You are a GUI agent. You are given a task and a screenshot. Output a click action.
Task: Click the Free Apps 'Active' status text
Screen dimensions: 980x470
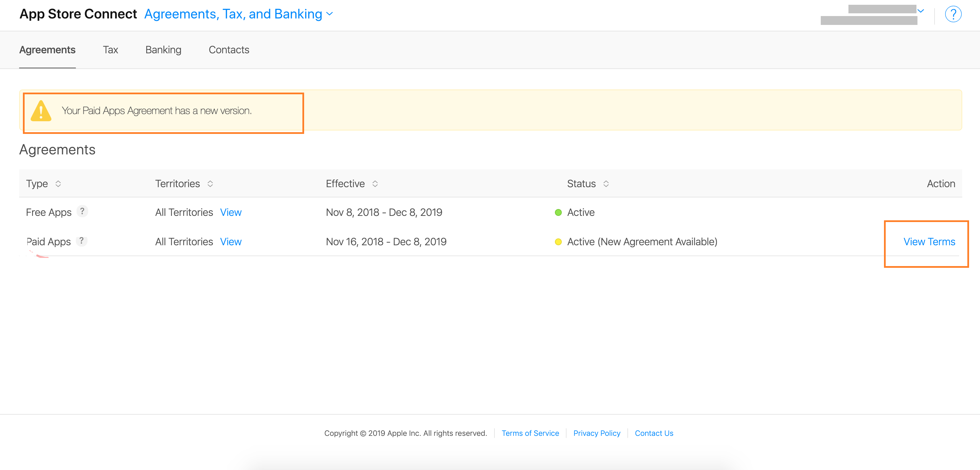[581, 212]
